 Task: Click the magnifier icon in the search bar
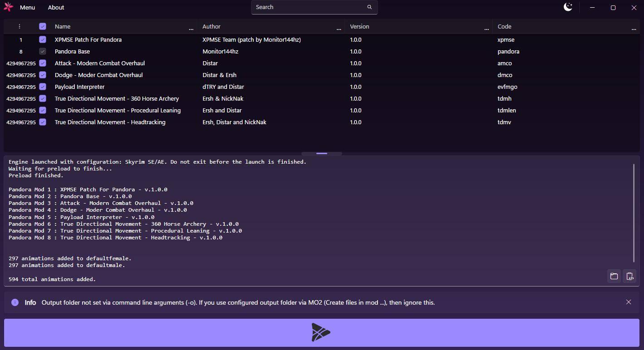[369, 7]
